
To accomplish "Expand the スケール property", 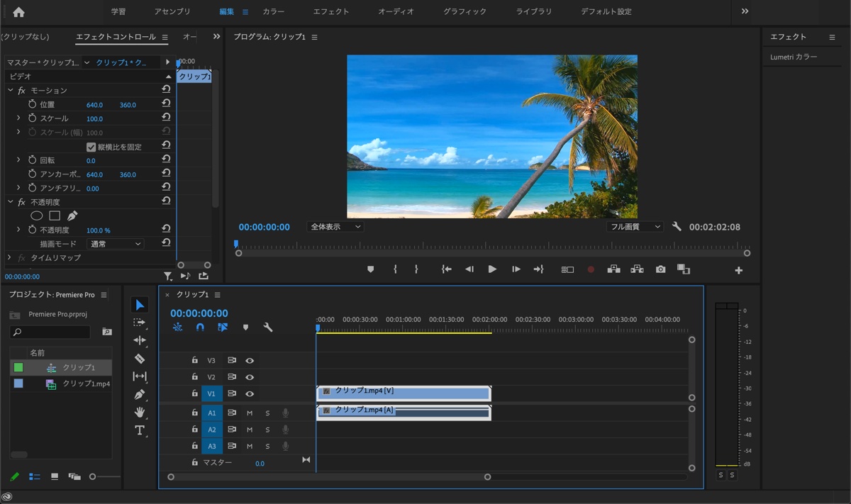I will point(18,118).
